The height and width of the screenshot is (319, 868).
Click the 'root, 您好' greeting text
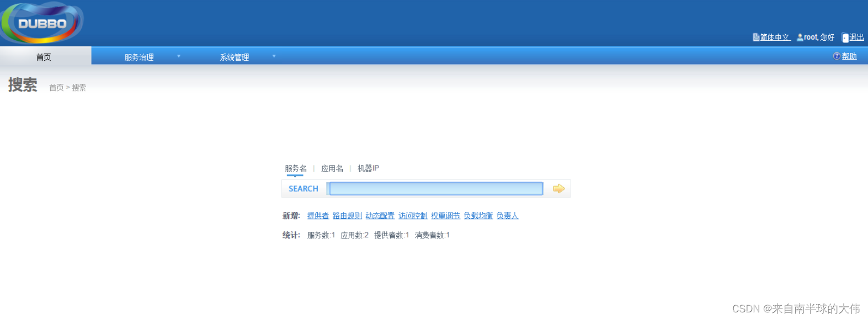point(819,38)
